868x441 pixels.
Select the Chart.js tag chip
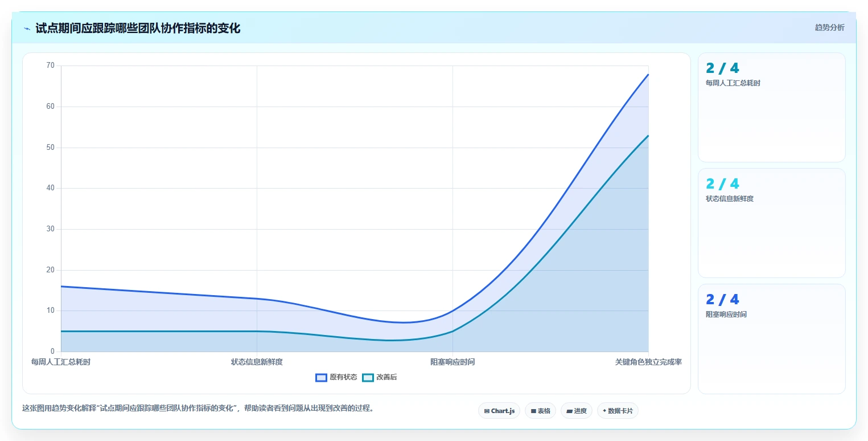pyautogui.click(x=499, y=411)
